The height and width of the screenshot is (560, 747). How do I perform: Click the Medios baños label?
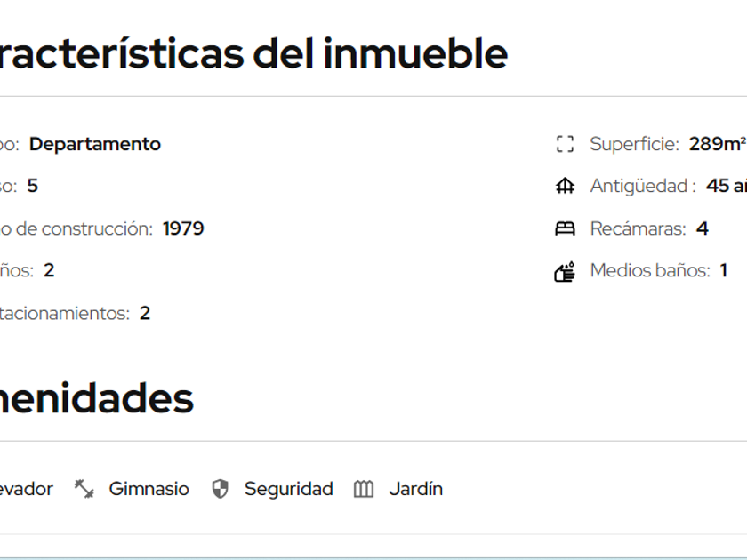pyautogui.click(x=650, y=270)
